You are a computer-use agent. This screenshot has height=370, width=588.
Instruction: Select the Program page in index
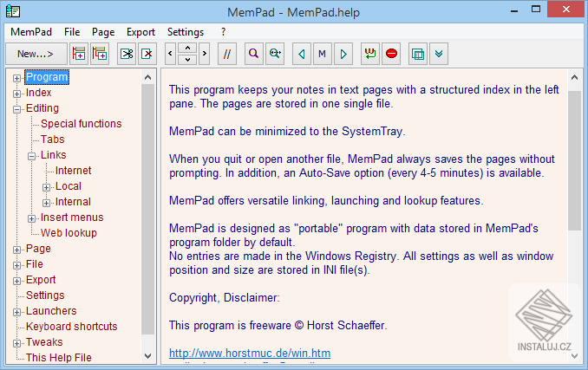47,77
